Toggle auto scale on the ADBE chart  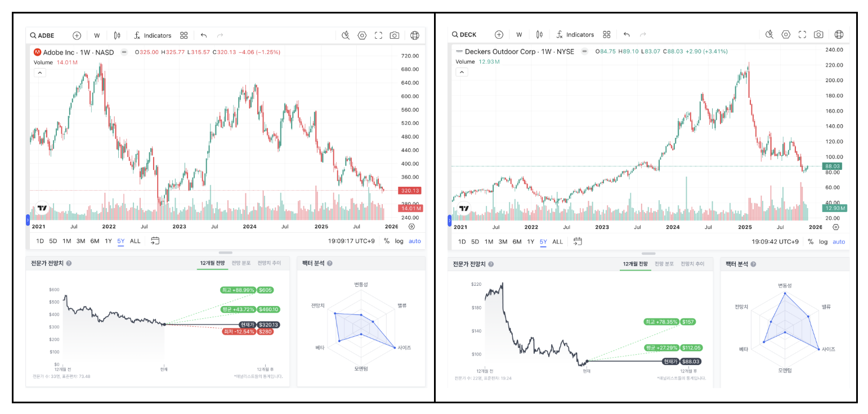coord(415,241)
